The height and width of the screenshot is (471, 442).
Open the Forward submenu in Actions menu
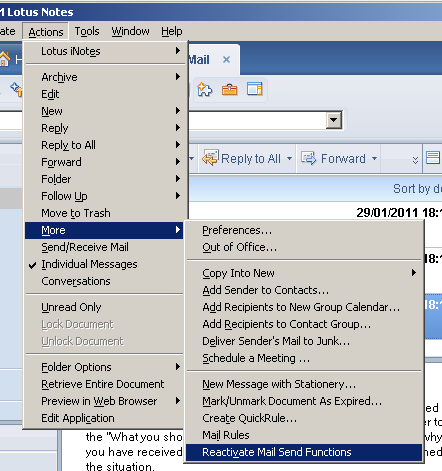tap(104, 162)
